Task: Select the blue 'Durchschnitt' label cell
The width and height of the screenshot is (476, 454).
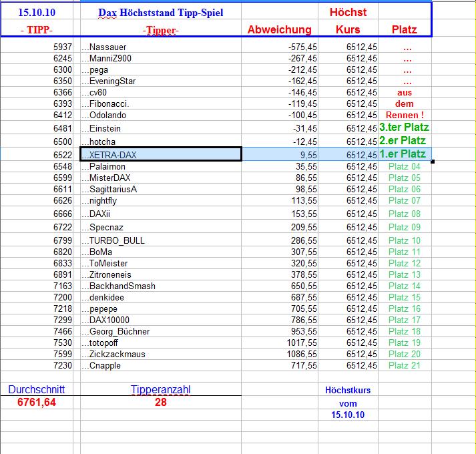Action: 37,389
